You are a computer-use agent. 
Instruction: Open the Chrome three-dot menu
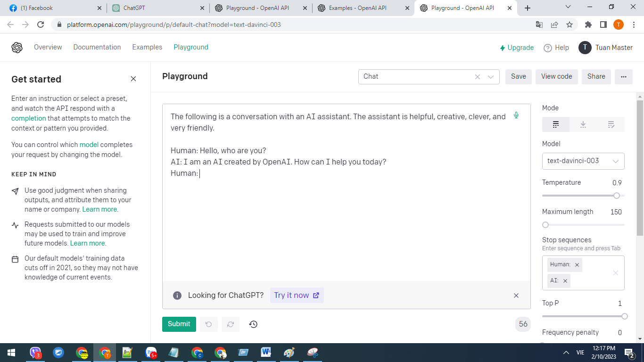coord(633,25)
